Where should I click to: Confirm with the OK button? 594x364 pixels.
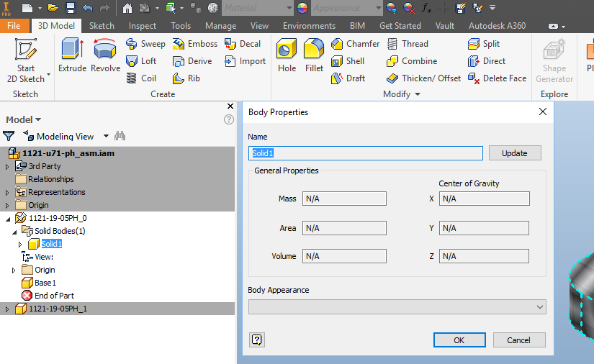(459, 340)
